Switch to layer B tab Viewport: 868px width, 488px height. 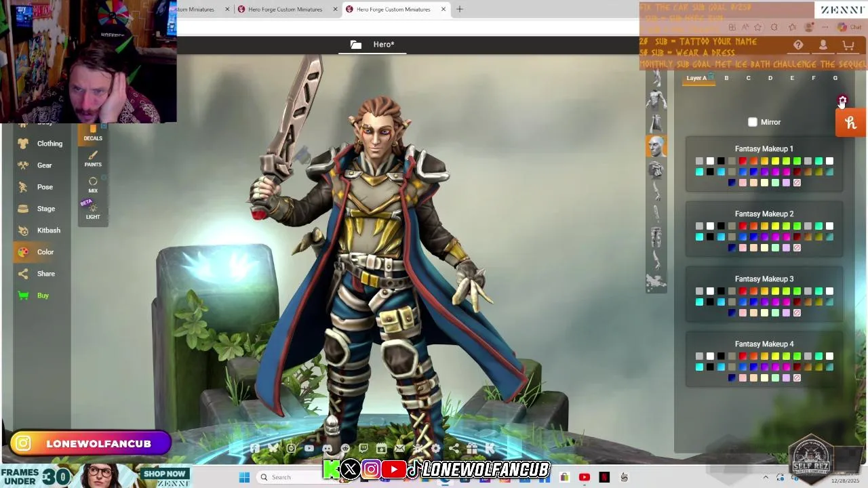tap(726, 78)
